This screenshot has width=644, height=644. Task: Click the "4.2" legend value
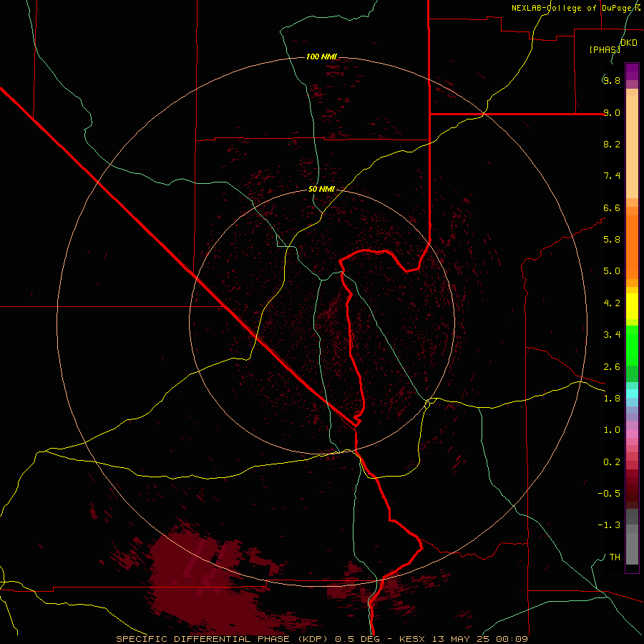612,303
